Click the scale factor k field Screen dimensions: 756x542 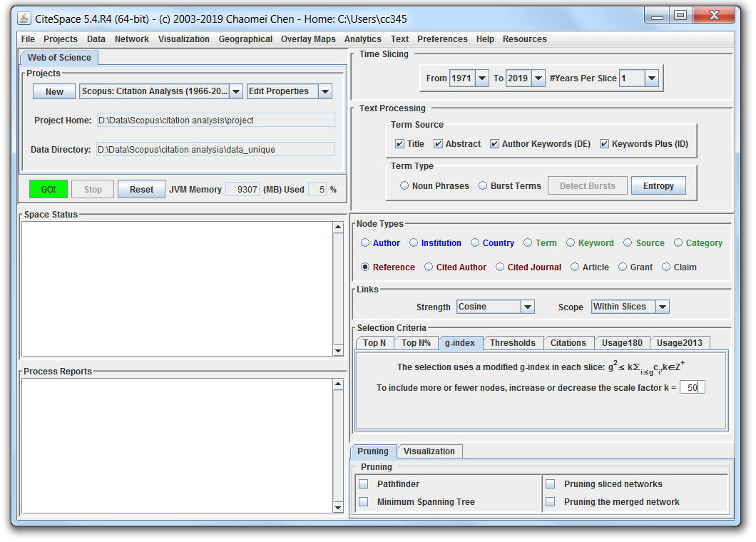pyautogui.click(x=693, y=387)
